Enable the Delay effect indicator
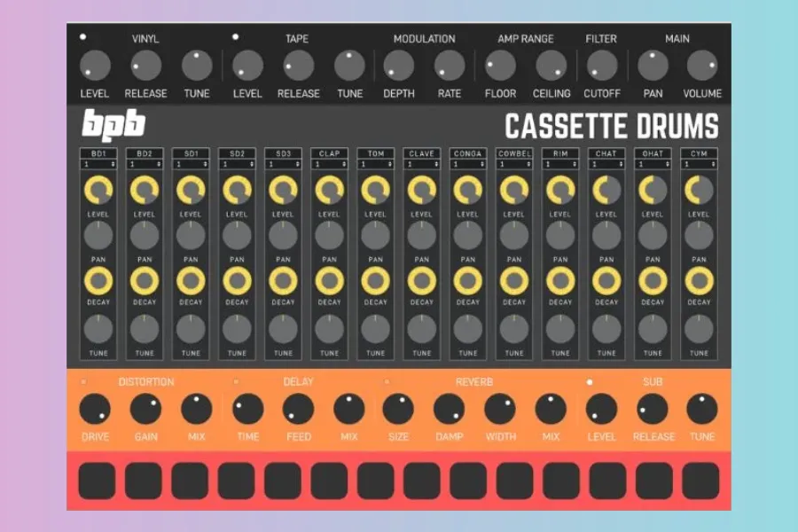The width and height of the screenshot is (798, 532). pos(236,382)
